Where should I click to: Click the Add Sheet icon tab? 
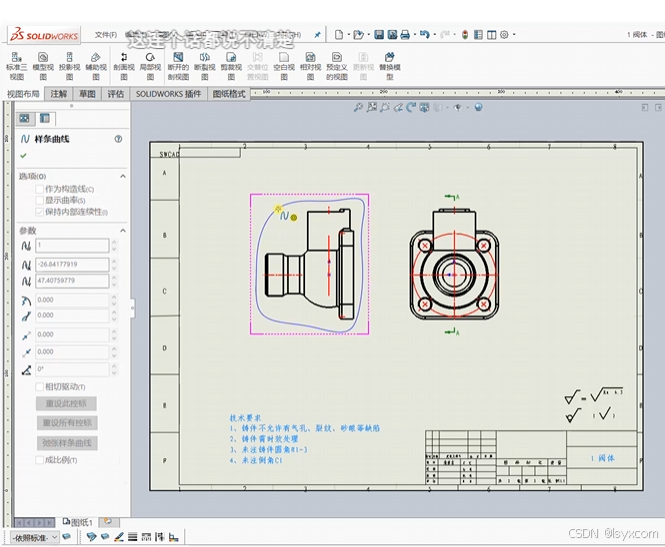tap(108, 522)
